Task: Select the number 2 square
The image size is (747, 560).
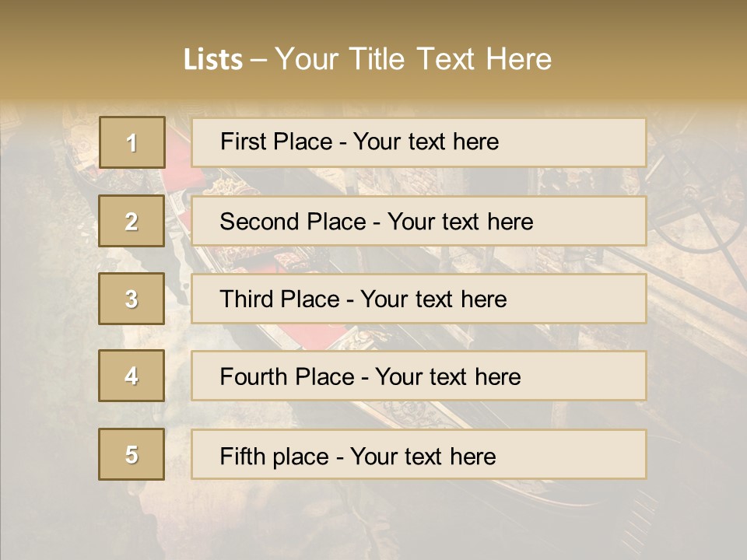Action: (x=132, y=221)
